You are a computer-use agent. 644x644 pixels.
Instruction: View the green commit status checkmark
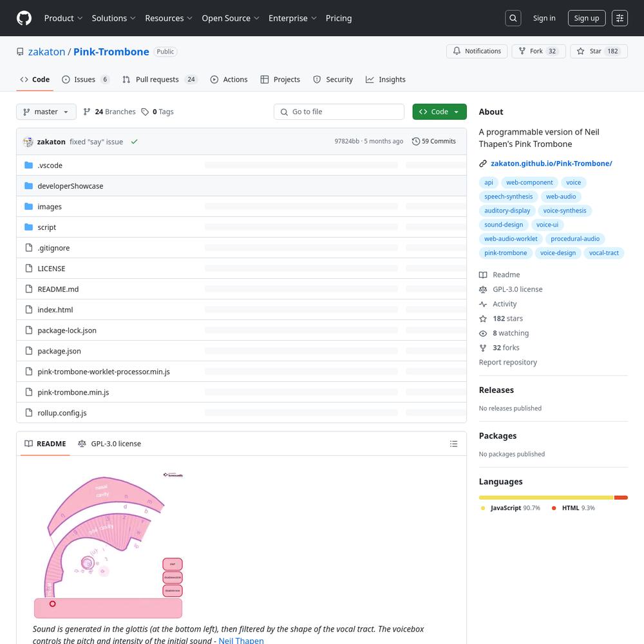point(135,142)
